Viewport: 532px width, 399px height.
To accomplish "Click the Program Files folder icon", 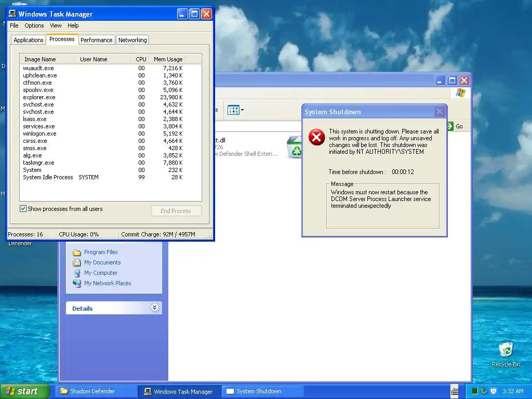I will point(77,252).
